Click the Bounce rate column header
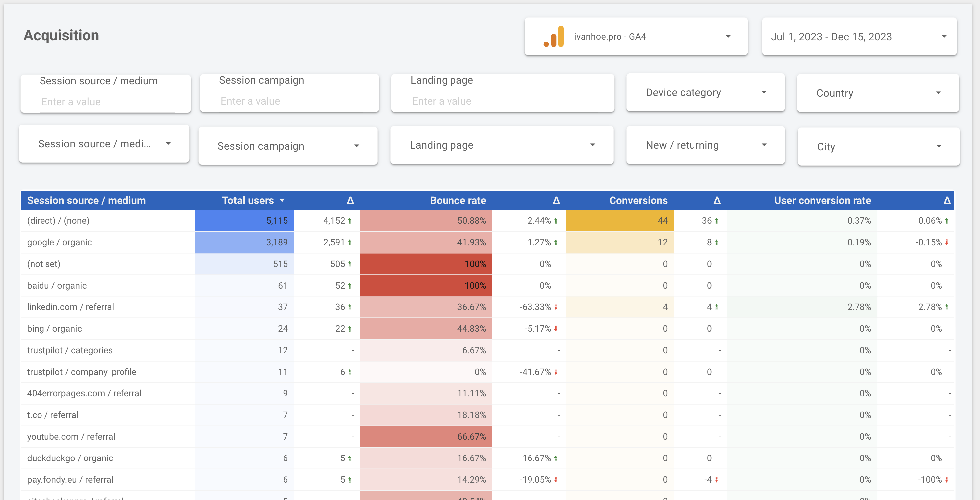 coord(458,201)
